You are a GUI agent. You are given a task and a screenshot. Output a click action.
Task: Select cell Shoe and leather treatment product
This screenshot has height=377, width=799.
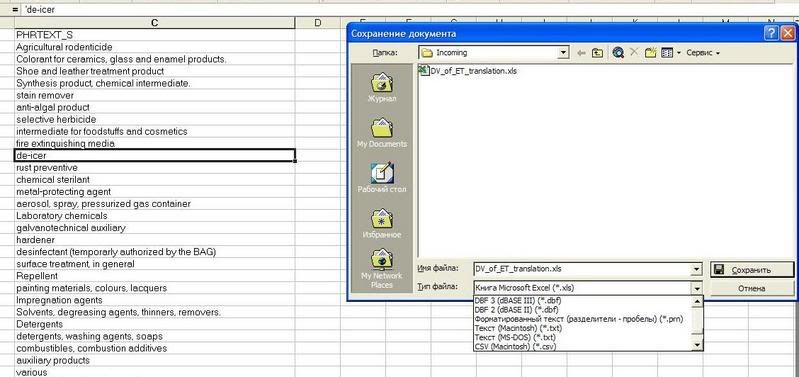pos(154,71)
